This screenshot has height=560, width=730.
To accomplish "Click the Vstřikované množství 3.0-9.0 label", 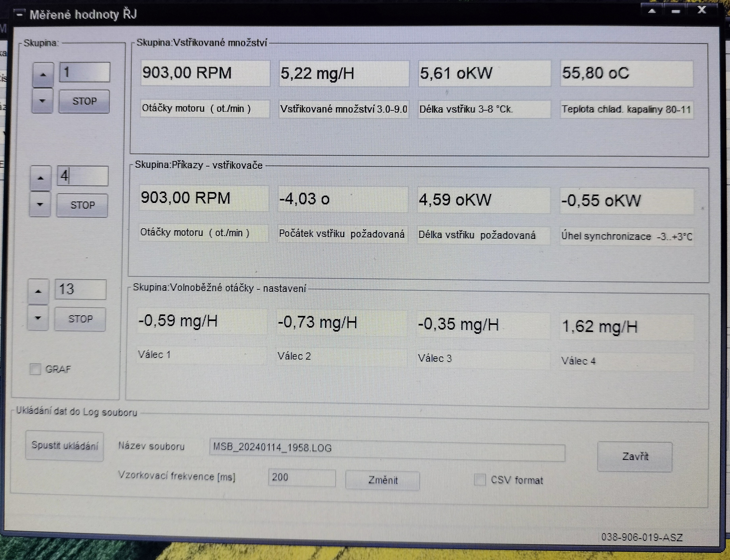I will point(344,109).
